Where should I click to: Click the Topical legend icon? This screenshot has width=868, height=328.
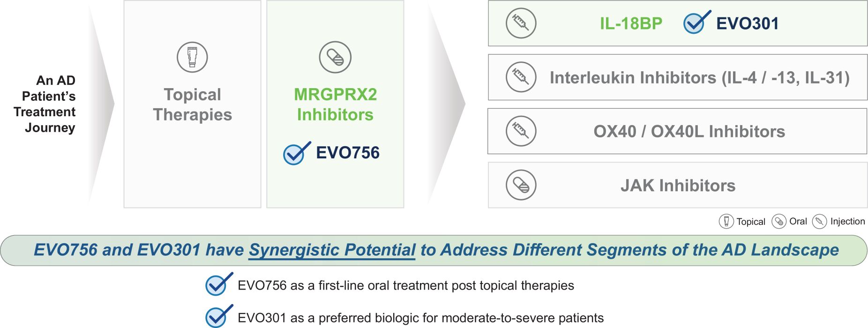[726, 221]
